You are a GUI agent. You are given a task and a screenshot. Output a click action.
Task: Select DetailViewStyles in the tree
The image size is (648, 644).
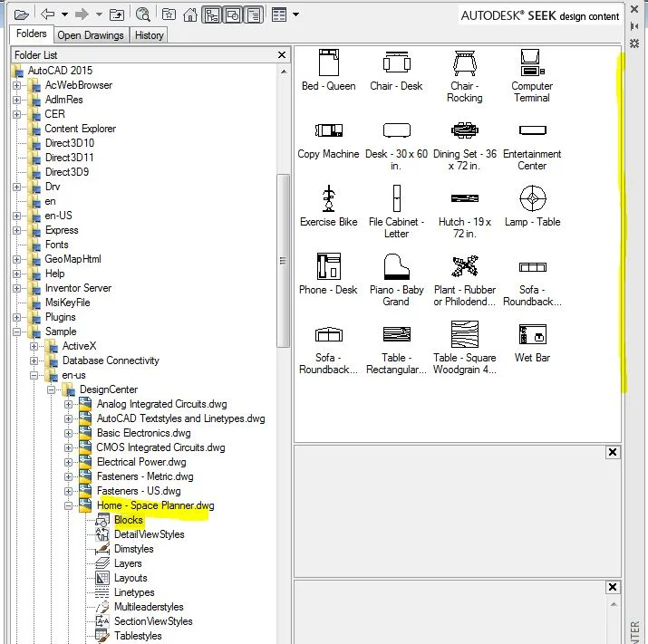click(150, 534)
